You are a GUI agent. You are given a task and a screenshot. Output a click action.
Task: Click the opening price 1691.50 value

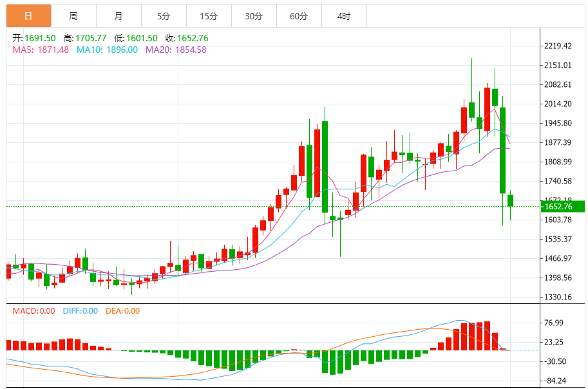[x=40, y=38]
